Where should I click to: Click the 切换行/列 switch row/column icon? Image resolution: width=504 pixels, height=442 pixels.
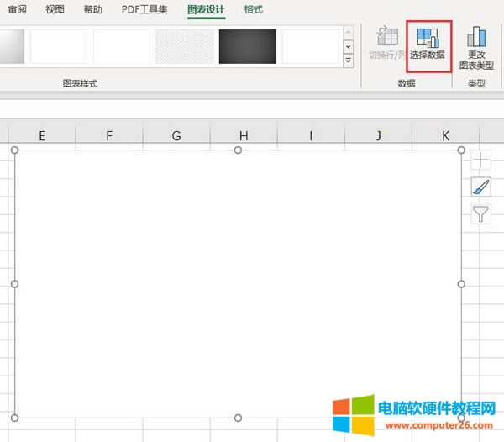pyautogui.click(x=386, y=38)
